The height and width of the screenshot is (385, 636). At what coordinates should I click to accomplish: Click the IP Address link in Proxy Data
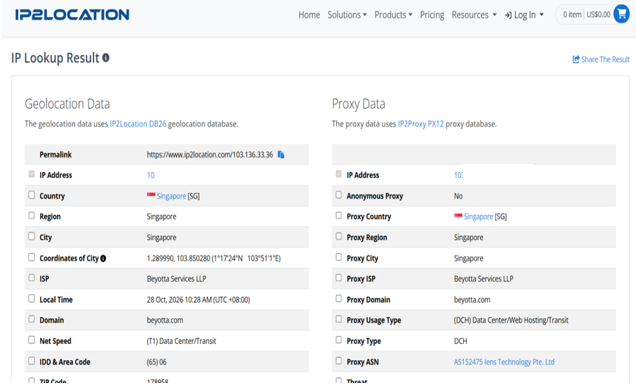pyautogui.click(x=458, y=175)
